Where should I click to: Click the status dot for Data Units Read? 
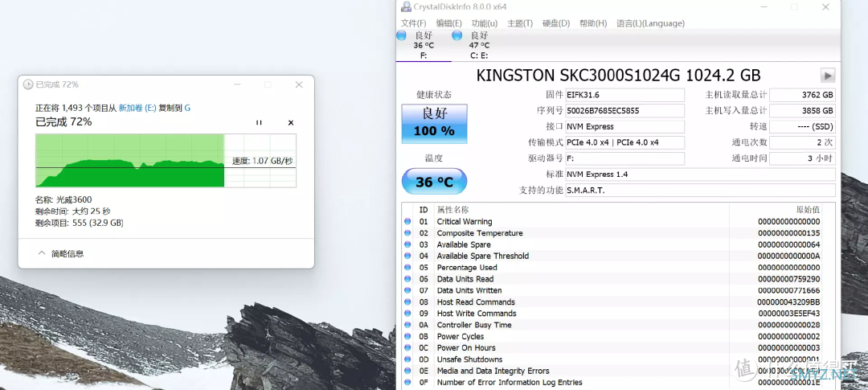pyautogui.click(x=407, y=279)
